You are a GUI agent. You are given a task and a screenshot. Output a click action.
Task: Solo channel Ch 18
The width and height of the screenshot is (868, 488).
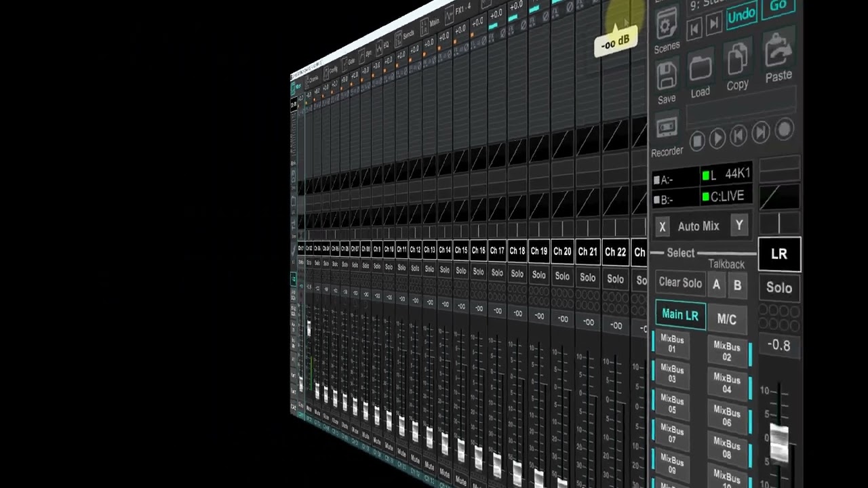pos(517,274)
